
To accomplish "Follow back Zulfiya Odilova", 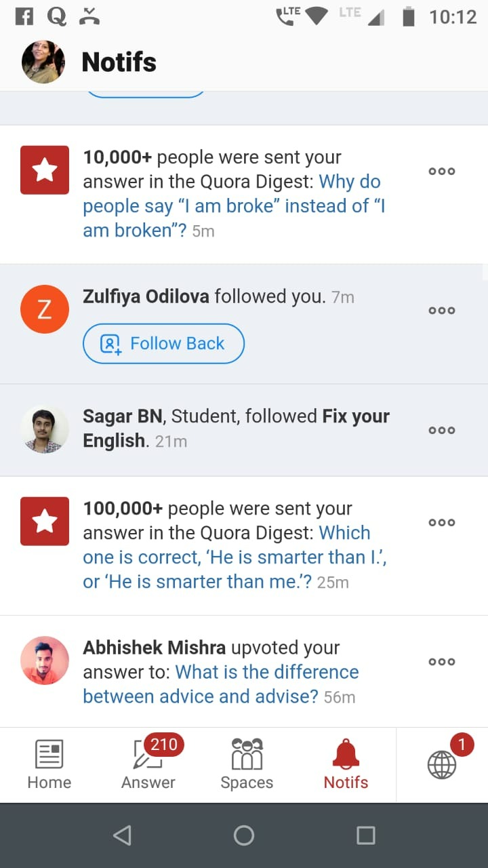I will tap(163, 344).
